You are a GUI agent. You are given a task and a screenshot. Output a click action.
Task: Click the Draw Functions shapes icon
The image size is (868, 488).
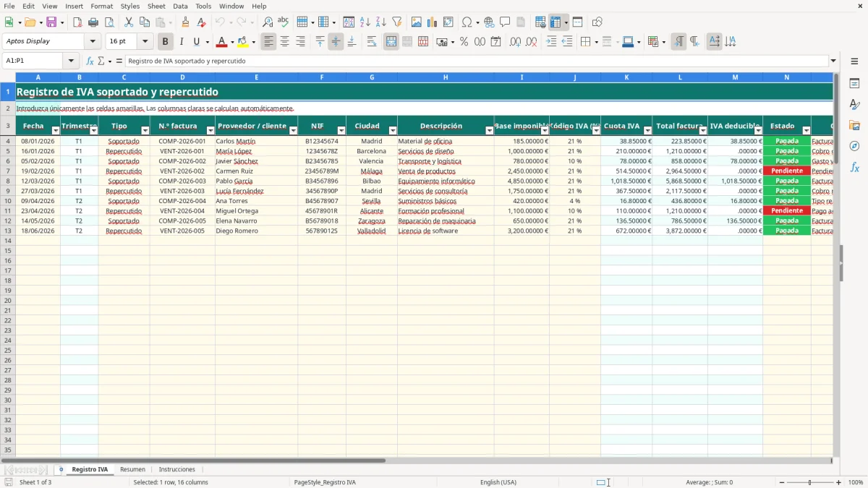pos(597,22)
